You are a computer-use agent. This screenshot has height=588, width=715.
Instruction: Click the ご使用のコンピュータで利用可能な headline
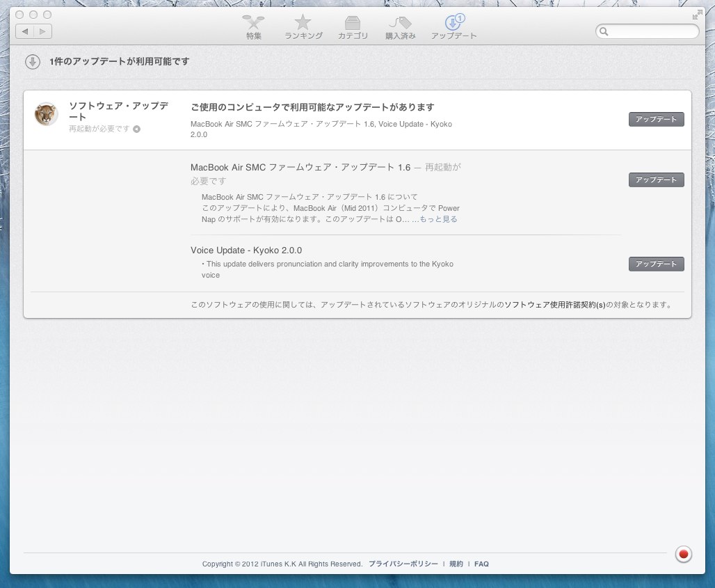click(x=312, y=107)
